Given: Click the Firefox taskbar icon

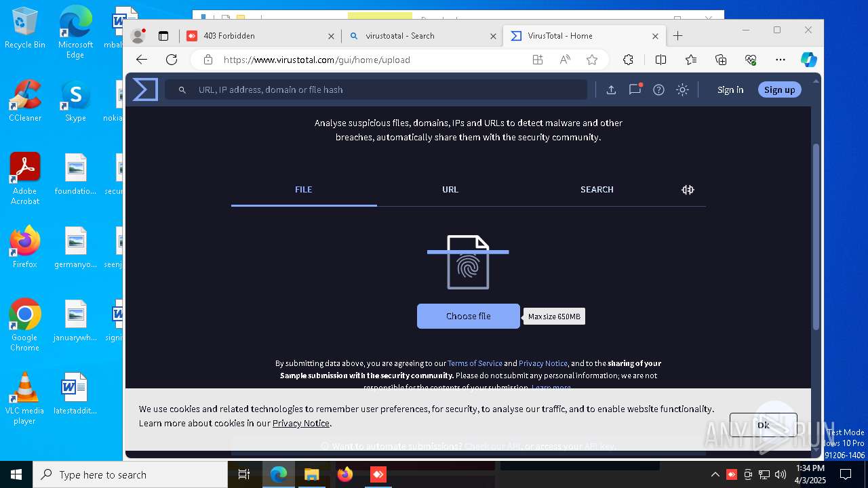Looking at the screenshot, I should tap(345, 474).
